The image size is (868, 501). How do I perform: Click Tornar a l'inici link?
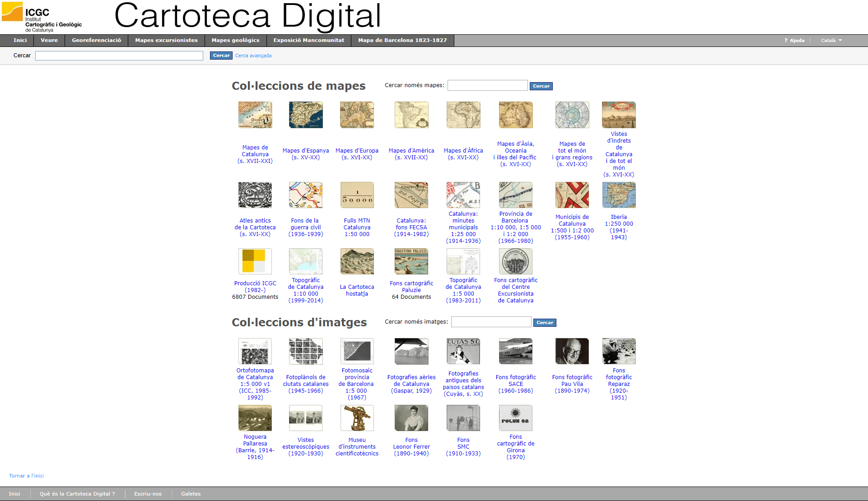(x=26, y=475)
